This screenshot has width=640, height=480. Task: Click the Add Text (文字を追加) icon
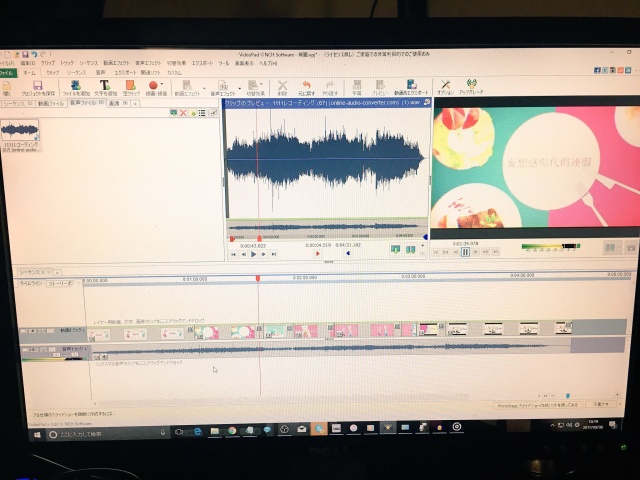[x=104, y=85]
